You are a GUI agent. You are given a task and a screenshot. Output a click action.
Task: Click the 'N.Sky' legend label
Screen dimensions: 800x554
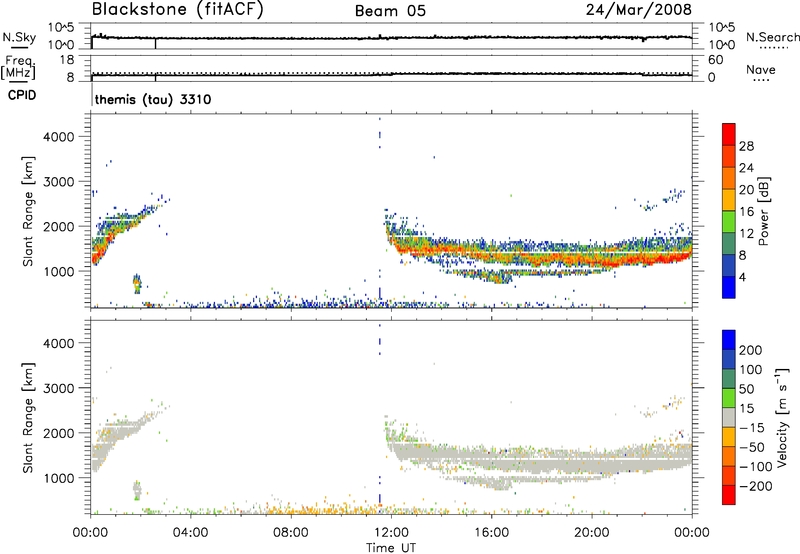[19, 37]
